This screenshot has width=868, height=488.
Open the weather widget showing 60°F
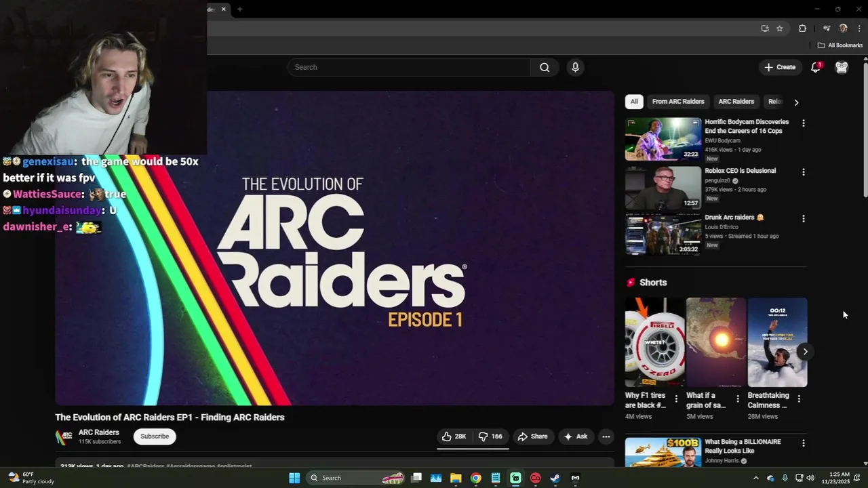pyautogui.click(x=31, y=478)
